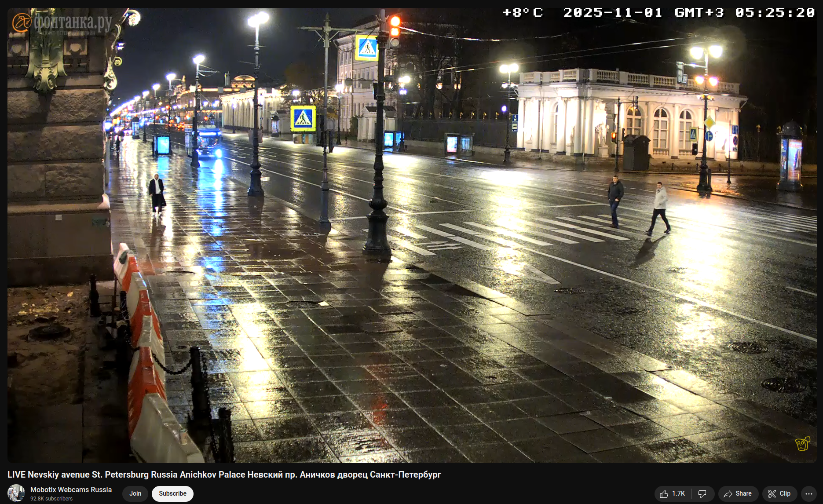Like the video with thumbs up
Image resolution: width=823 pixels, height=504 pixels.
[673, 494]
